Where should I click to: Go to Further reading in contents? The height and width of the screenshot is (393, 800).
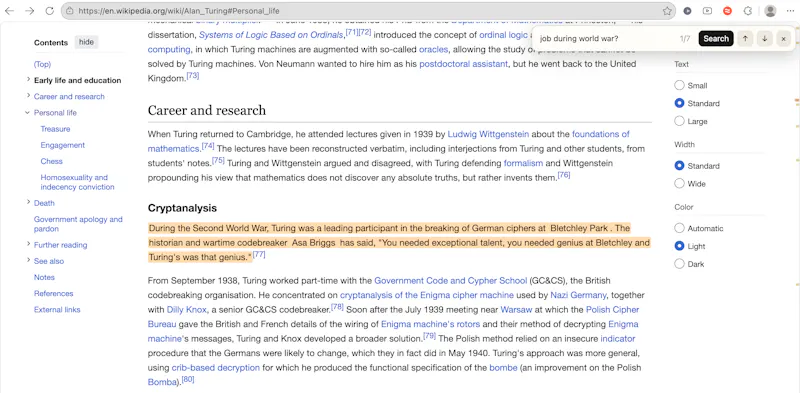tap(60, 245)
